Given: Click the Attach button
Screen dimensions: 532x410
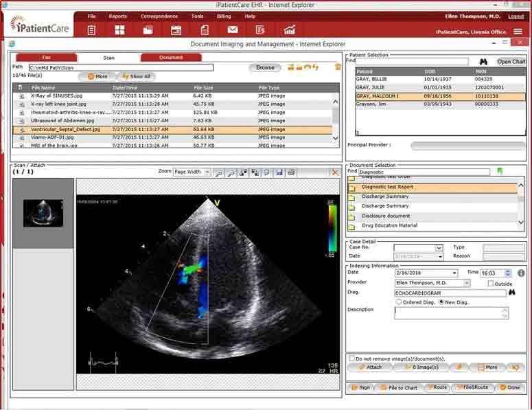Looking at the screenshot, I should coord(370,367).
